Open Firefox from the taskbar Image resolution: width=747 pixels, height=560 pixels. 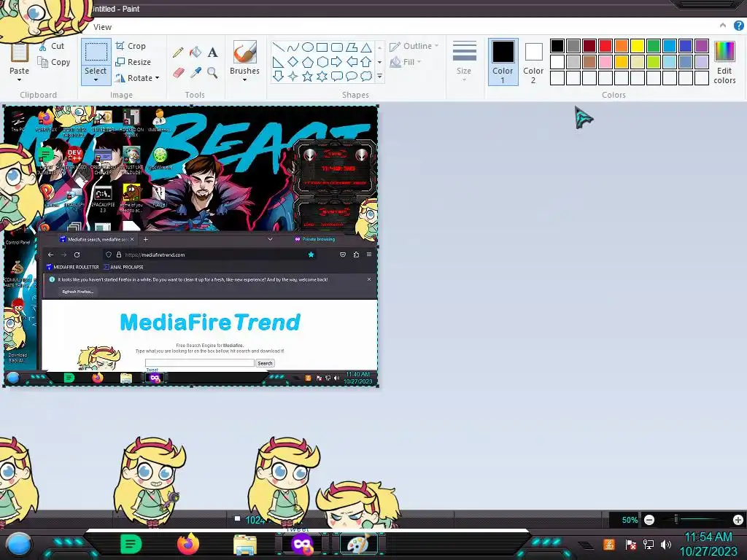point(188,544)
